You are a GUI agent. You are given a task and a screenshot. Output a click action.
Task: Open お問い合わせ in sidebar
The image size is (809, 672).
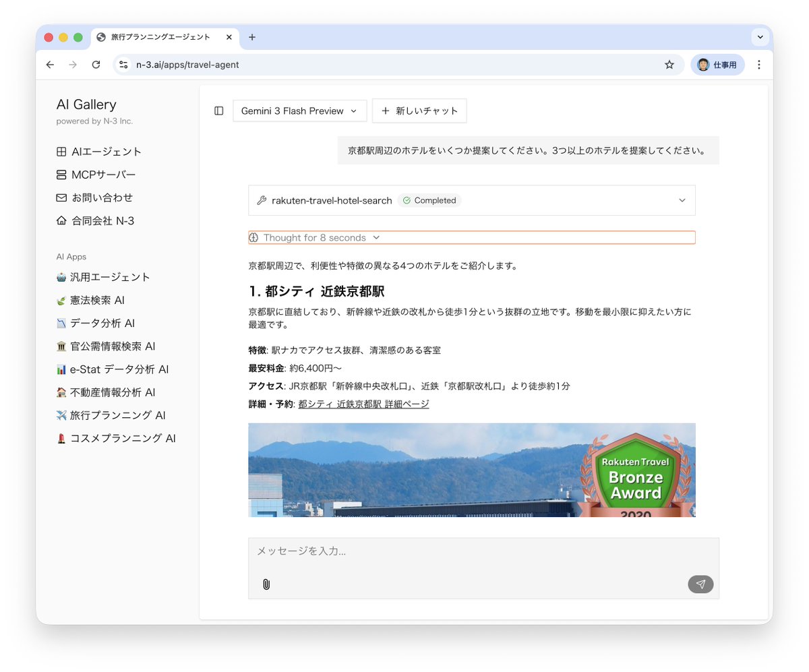coord(94,197)
